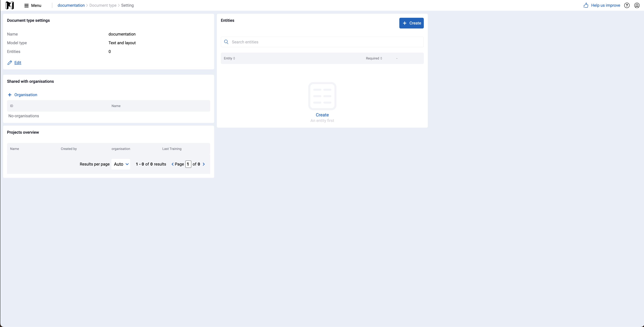Add an Organisation to share with
This screenshot has height=327, width=644.
pos(26,95)
